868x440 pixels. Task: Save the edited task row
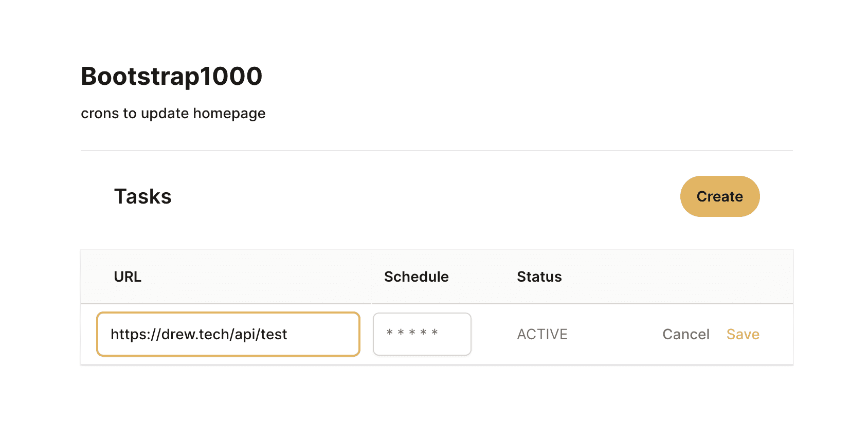[x=743, y=334]
